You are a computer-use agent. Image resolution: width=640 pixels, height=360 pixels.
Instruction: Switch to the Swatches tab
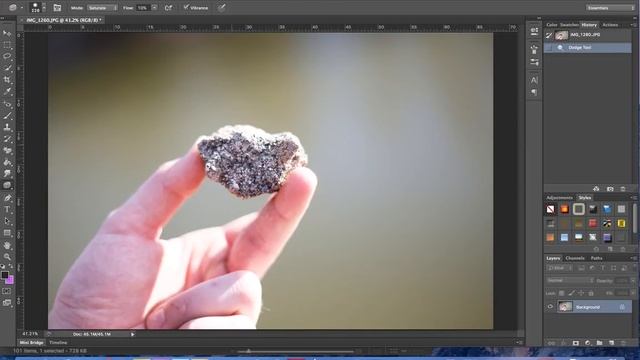click(569, 25)
